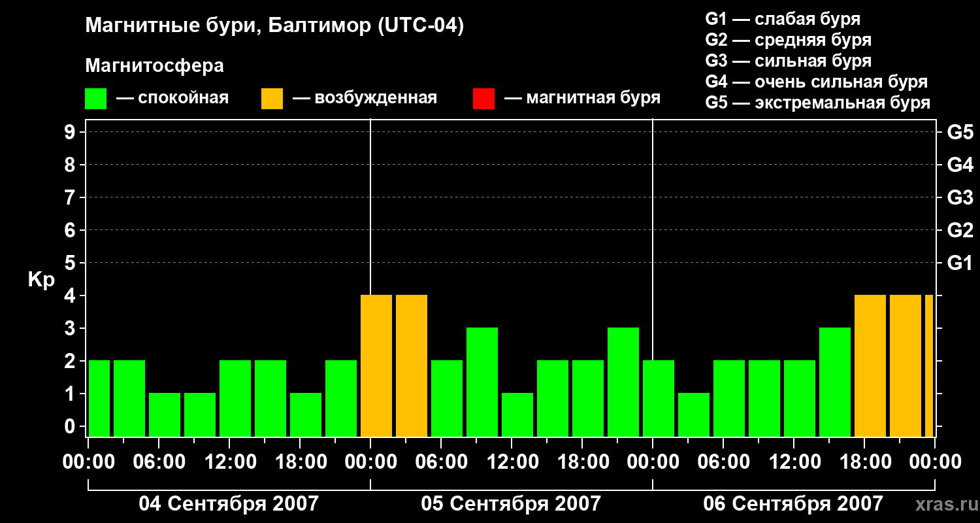Click the green Kp 2 bar at 12:00 on 04 Сентября
This screenshot has height=523, width=980.
click(x=235, y=398)
